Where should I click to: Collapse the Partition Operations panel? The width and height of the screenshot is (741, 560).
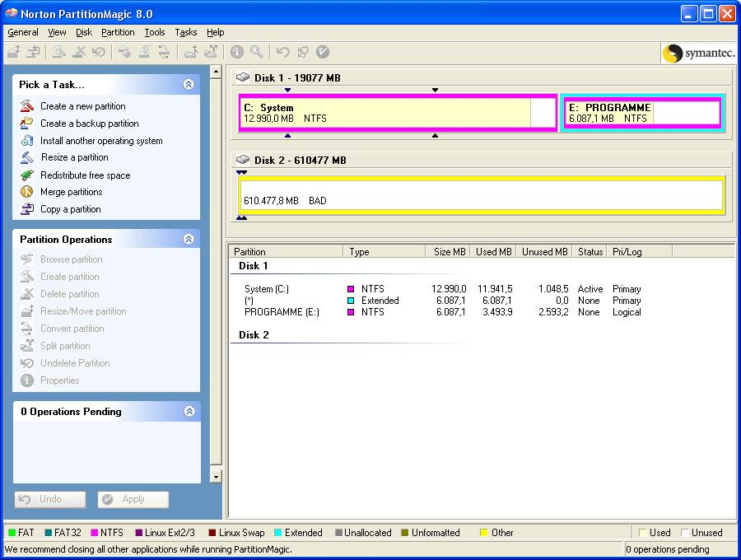coord(189,239)
